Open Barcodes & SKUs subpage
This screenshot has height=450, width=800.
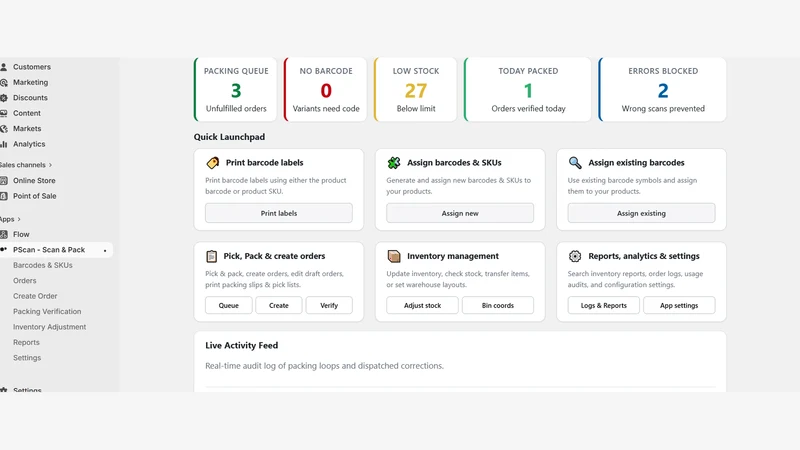tap(43, 265)
